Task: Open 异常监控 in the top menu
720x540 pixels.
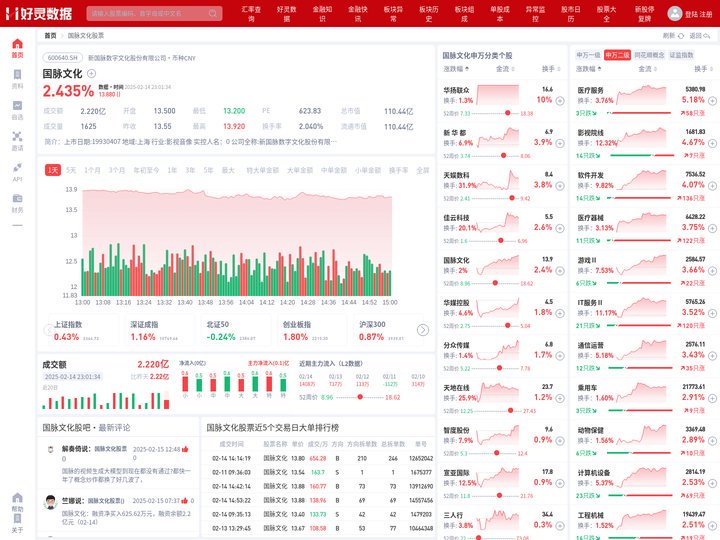Action: (x=535, y=14)
